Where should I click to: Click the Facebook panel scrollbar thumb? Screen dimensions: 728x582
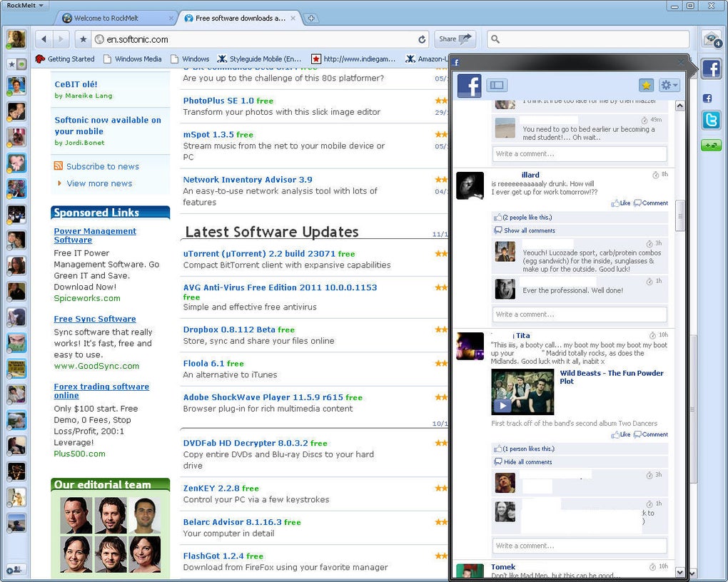pos(679,216)
